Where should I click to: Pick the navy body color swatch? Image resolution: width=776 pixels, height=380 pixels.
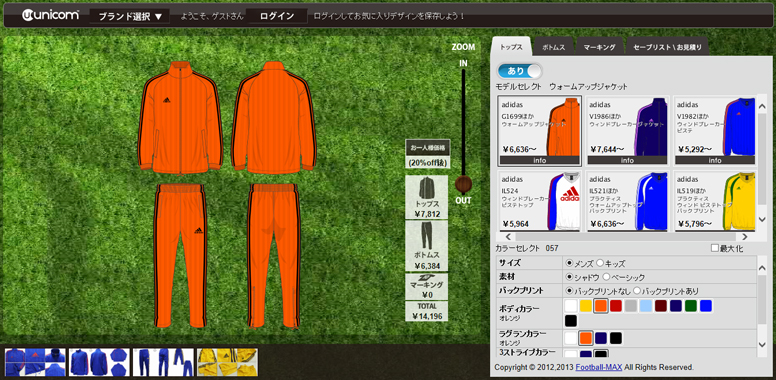coord(676,306)
